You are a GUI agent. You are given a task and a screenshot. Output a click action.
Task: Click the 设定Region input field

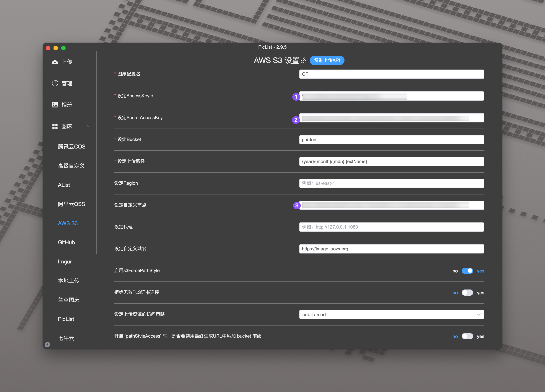391,183
